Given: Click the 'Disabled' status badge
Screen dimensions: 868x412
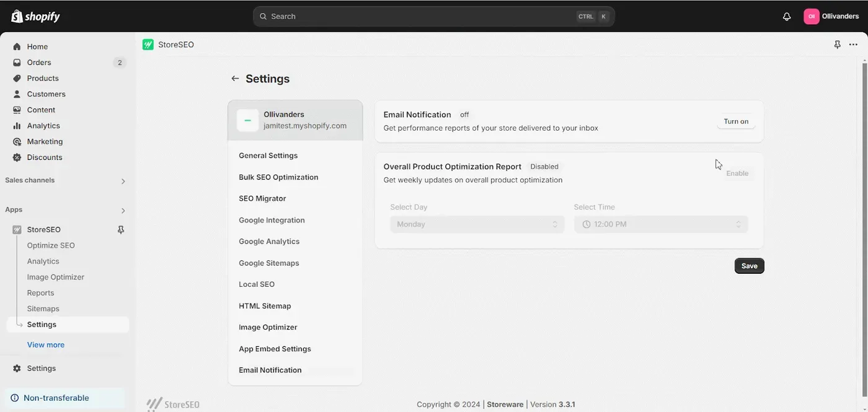Looking at the screenshot, I should (x=544, y=167).
